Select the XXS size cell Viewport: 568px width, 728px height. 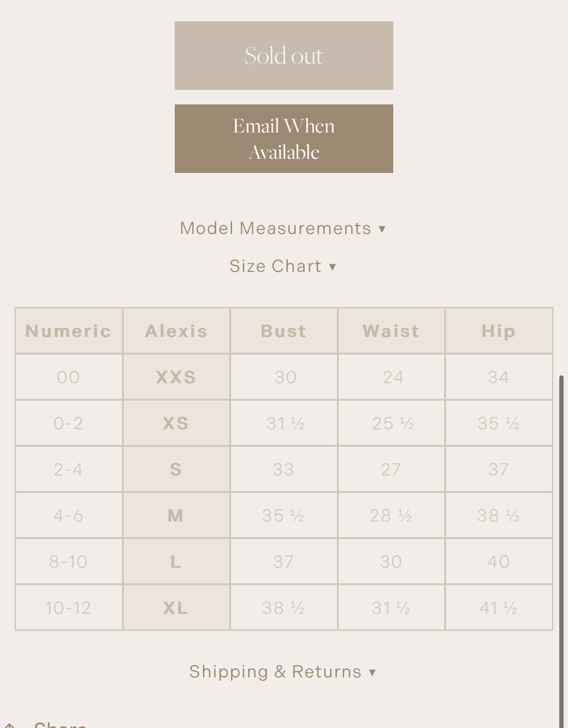[x=176, y=377]
